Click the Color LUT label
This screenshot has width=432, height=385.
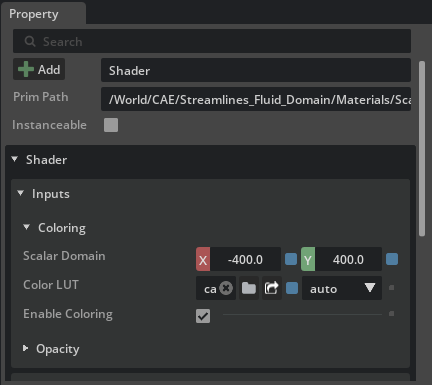pyautogui.click(x=51, y=285)
